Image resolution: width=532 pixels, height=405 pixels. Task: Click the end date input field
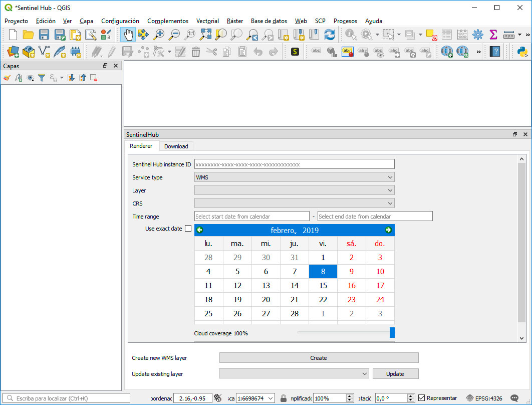click(375, 216)
